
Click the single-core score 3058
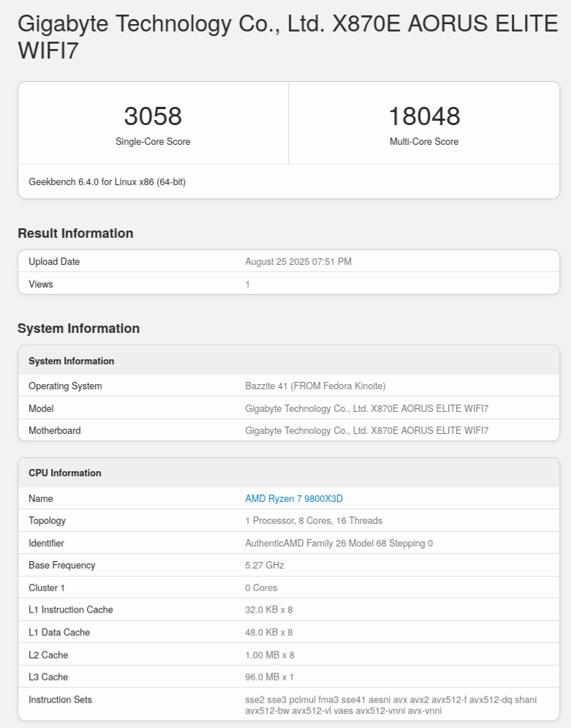pos(153,116)
